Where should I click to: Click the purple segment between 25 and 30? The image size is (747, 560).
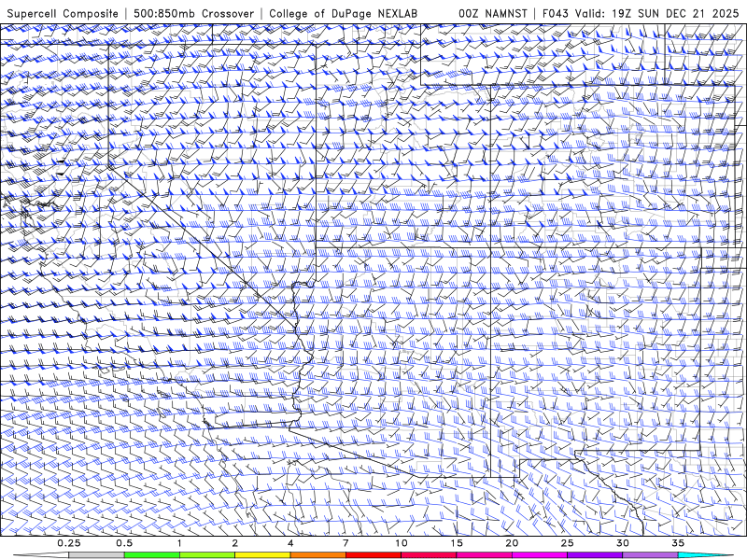coord(595,555)
